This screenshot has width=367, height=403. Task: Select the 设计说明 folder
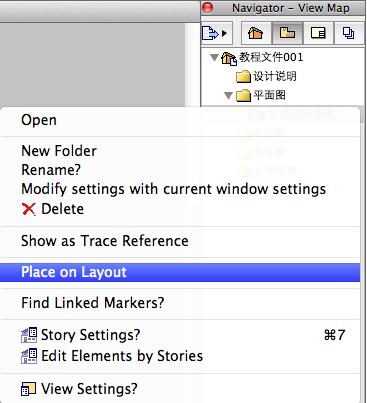266,76
